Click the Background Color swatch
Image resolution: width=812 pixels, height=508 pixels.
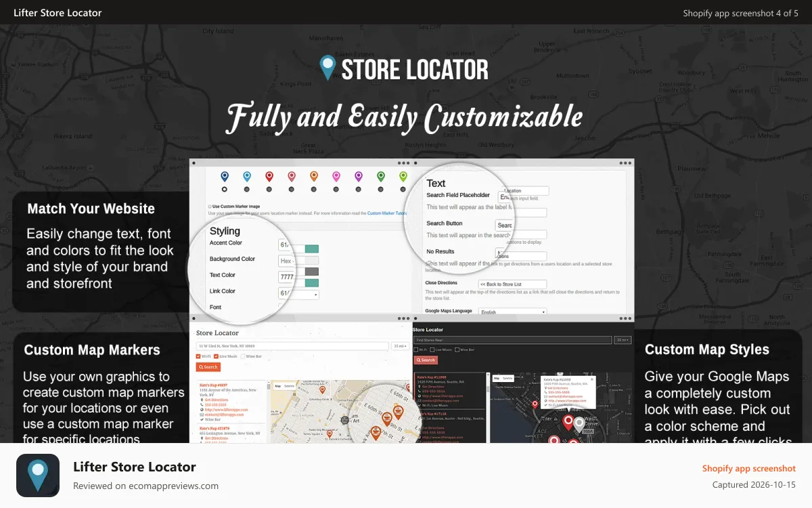(x=312, y=261)
